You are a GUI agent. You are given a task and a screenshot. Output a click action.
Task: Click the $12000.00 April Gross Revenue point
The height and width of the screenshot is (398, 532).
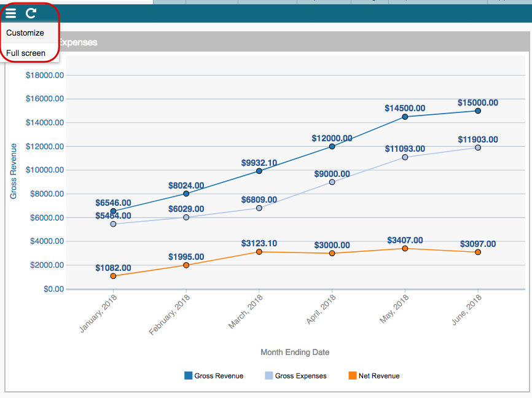click(332, 146)
